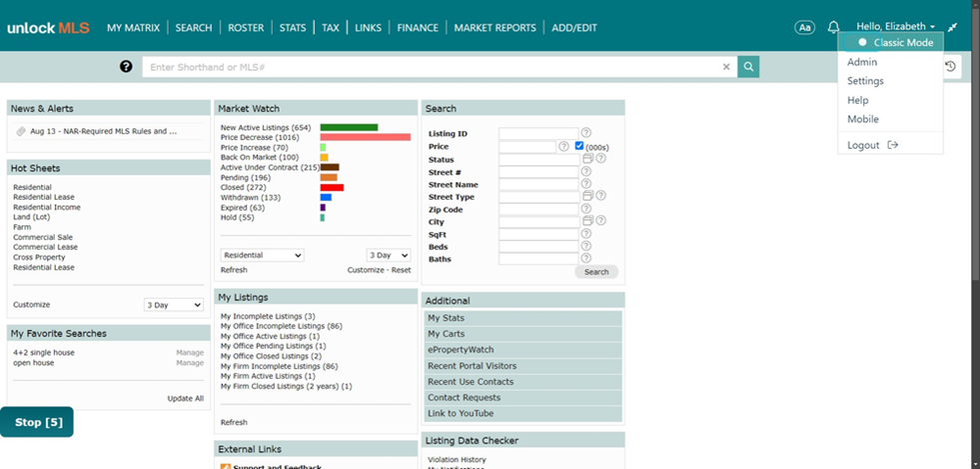
Task: Click Customize link in Market Watch
Action: 367,270
